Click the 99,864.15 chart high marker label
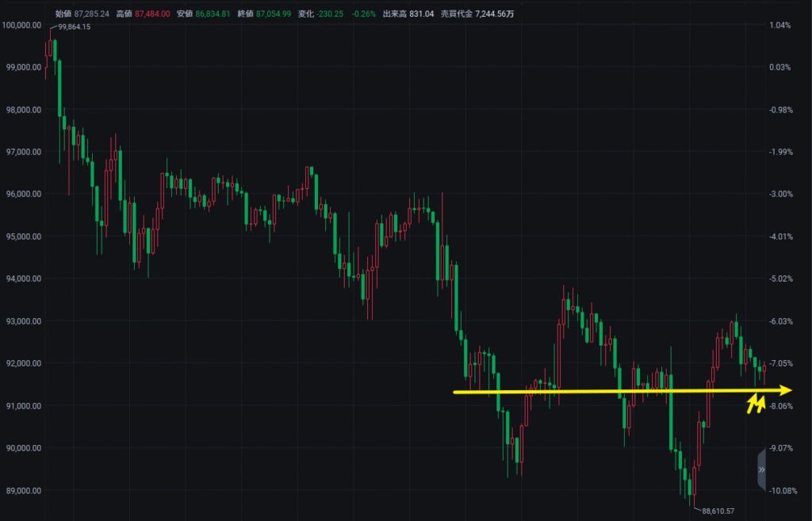812x521 pixels. (x=75, y=27)
